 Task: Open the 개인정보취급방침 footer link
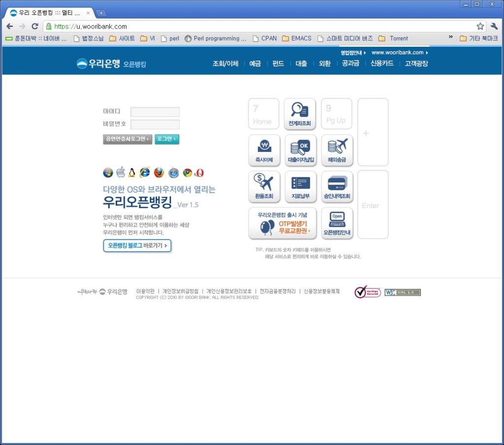click(x=180, y=291)
